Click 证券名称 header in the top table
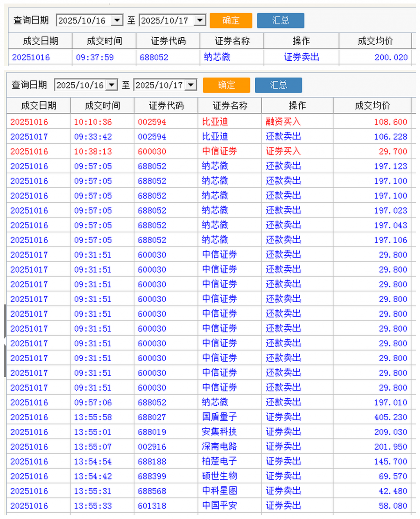This screenshot has height=519, width=420. 232,41
